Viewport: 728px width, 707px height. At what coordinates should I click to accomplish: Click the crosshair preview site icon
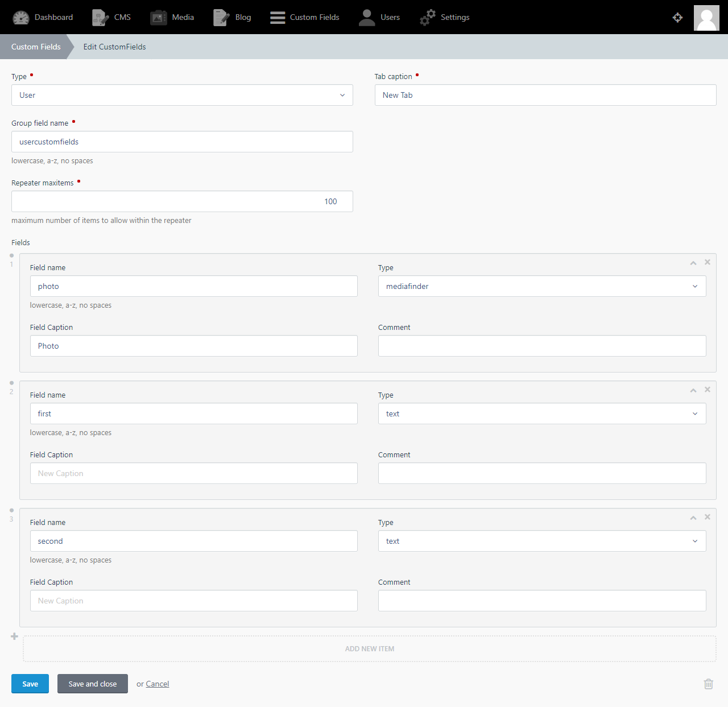click(677, 18)
